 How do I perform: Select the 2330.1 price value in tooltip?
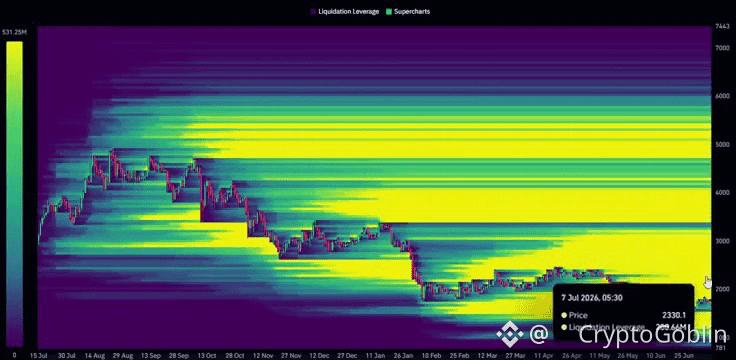click(673, 315)
